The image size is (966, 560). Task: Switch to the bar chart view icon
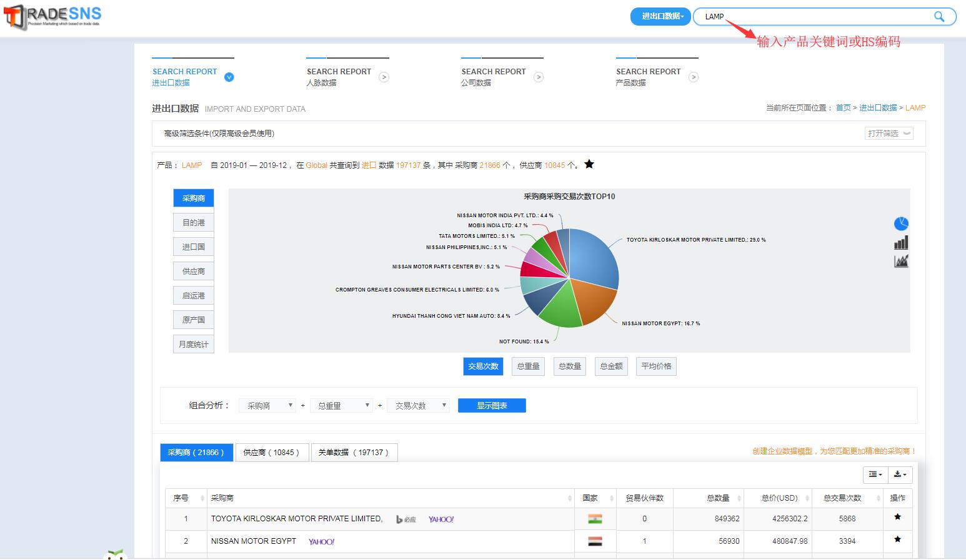tap(901, 242)
